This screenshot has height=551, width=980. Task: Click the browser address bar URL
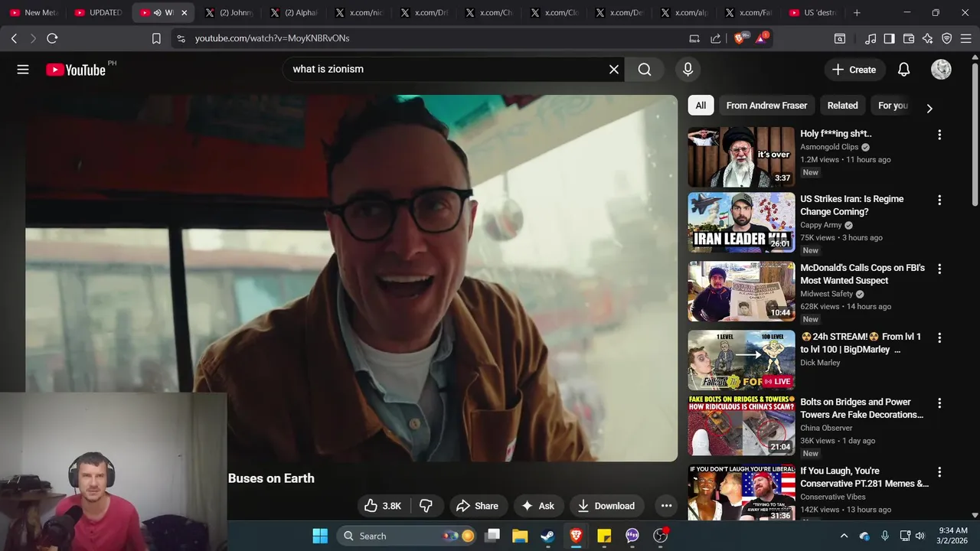pos(272,38)
